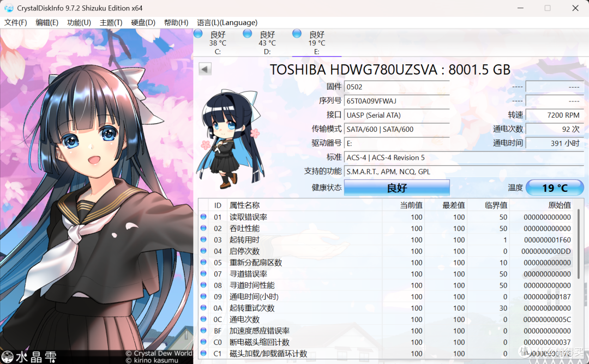Screen dimensions: 589x364
Task: Click the 良好 health status button
Action: point(396,187)
